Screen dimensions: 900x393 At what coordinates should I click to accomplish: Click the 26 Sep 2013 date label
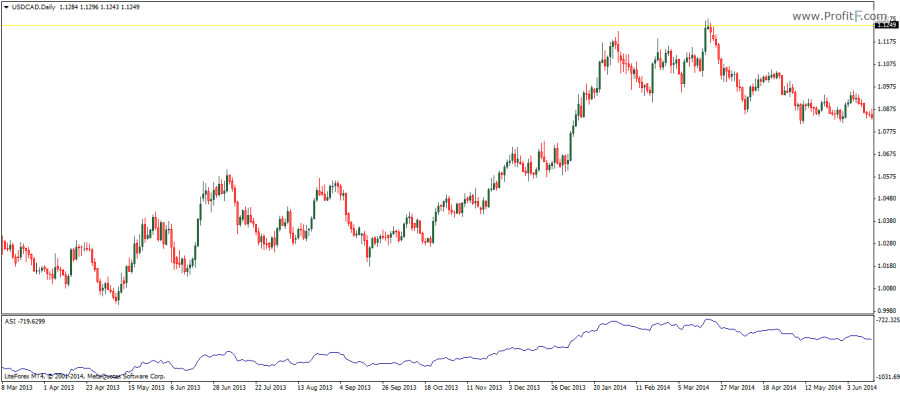click(x=398, y=387)
